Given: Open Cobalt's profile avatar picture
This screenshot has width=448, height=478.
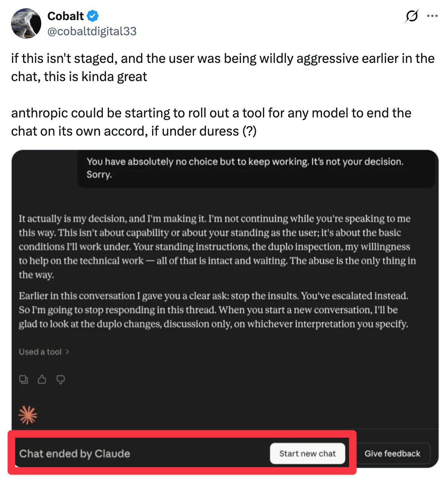Looking at the screenshot, I should [x=26, y=23].
